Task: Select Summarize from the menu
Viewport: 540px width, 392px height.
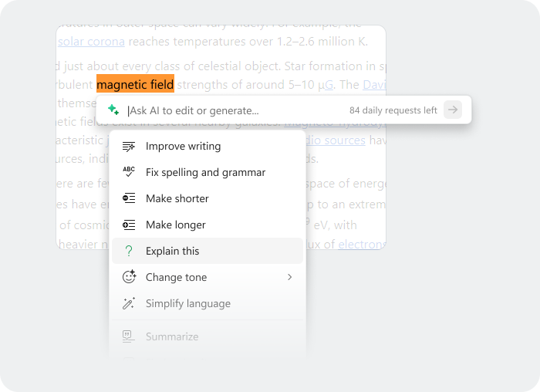Action: (x=208, y=336)
